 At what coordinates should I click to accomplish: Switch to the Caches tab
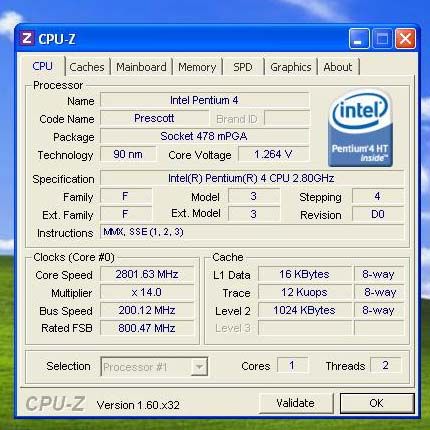click(x=87, y=67)
